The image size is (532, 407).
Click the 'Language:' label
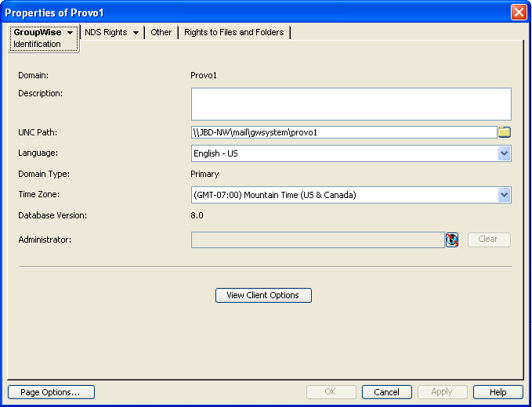coord(38,153)
